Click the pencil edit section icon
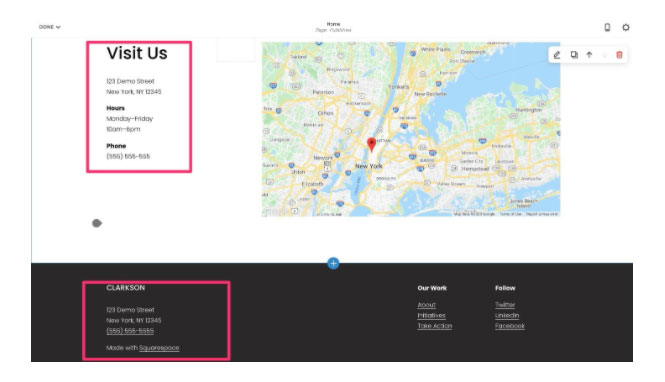 557,55
